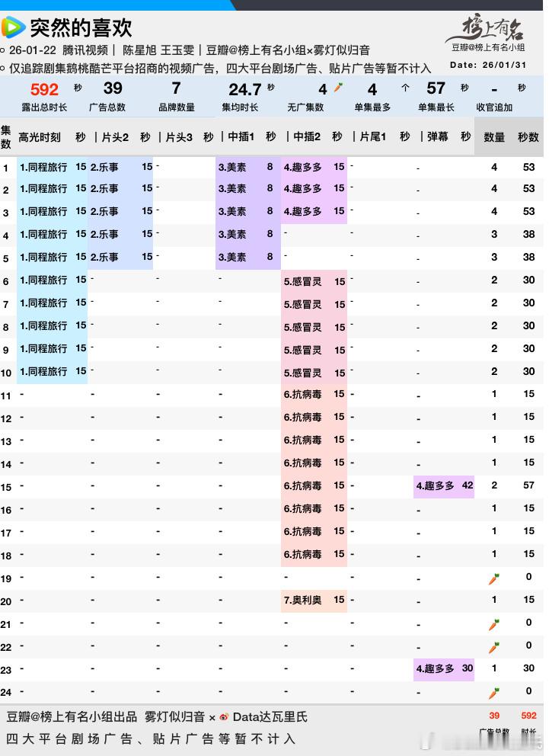The height and width of the screenshot is (756, 549).
Task: Click the carrot icon next to 无广集数
Action: tap(339, 88)
